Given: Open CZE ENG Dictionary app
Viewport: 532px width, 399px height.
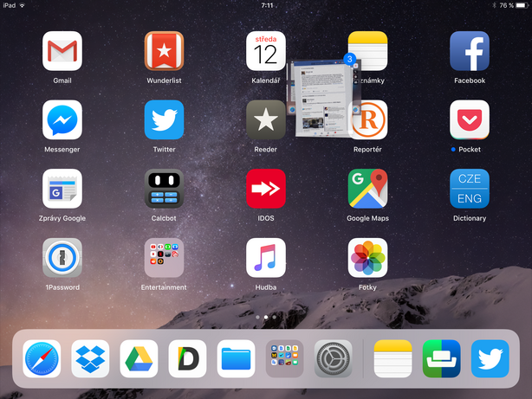Looking at the screenshot, I should [470, 189].
